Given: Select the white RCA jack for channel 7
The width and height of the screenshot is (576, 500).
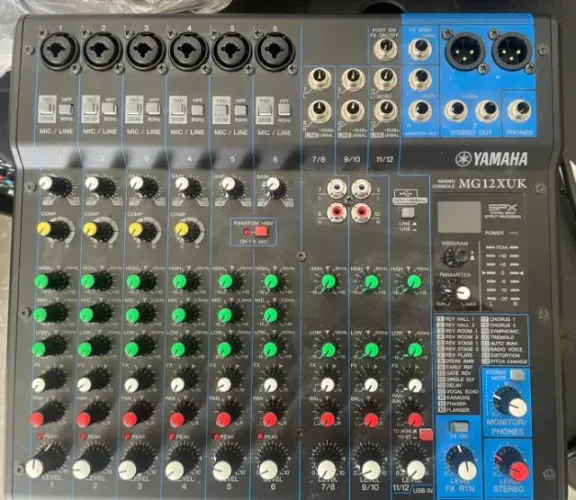Looking at the screenshot, I should click(x=336, y=188).
